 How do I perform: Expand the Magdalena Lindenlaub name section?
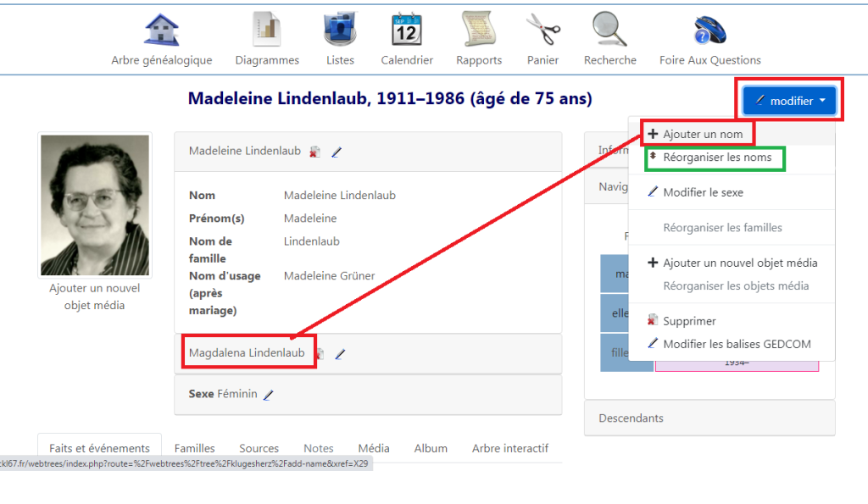click(x=247, y=353)
